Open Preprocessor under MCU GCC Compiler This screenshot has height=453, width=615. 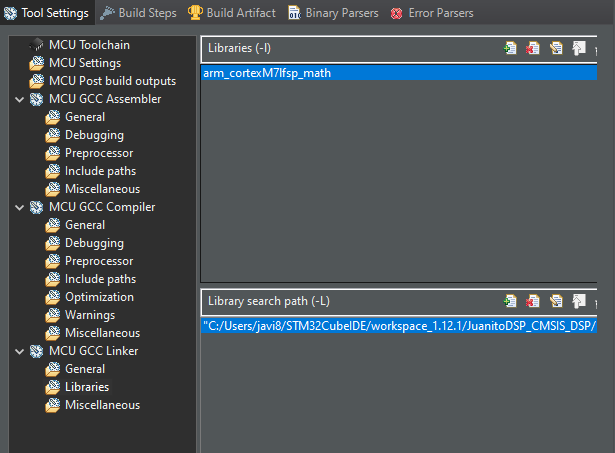(99, 261)
